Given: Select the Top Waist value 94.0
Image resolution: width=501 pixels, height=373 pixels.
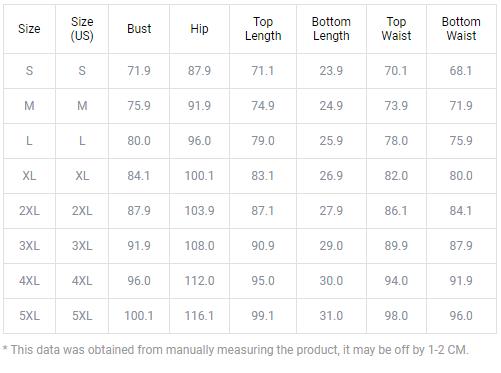Looking at the screenshot, I should [396, 281].
